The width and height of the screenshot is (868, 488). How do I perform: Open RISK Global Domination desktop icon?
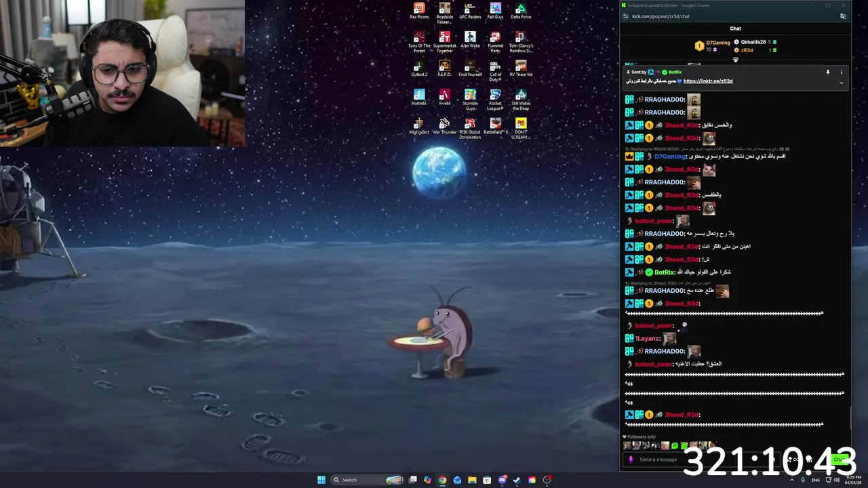click(x=470, y=128)
